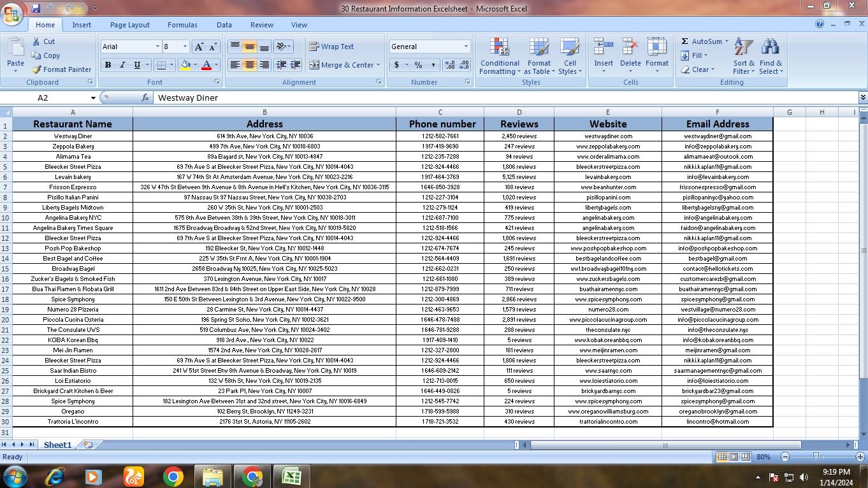Expand the AutoSum dropdown arrow
Screen dimensions: 868x488
(x=726, y=41)
